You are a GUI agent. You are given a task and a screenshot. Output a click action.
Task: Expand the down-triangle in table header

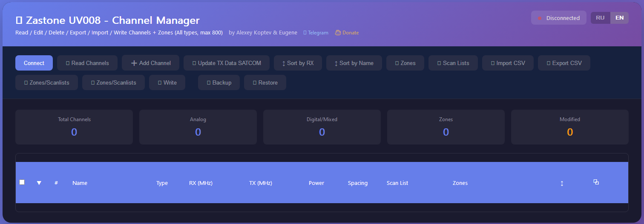39,183
